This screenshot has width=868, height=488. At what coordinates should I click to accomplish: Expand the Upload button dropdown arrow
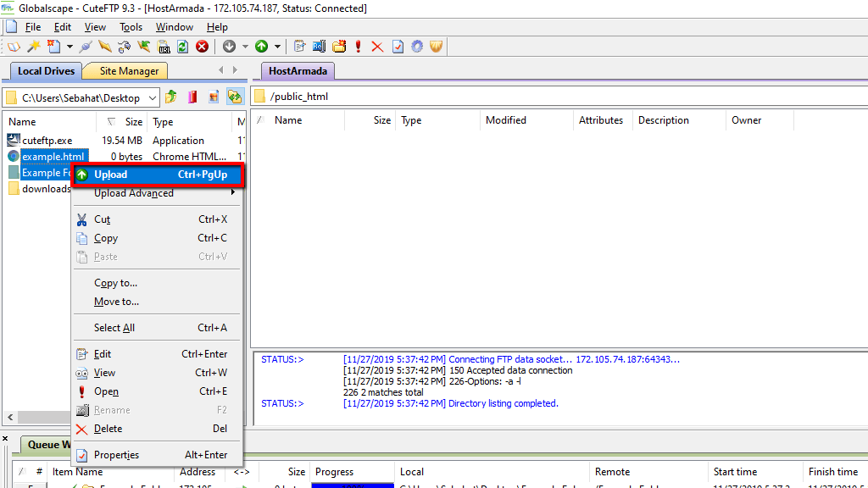tap(277, 47)
